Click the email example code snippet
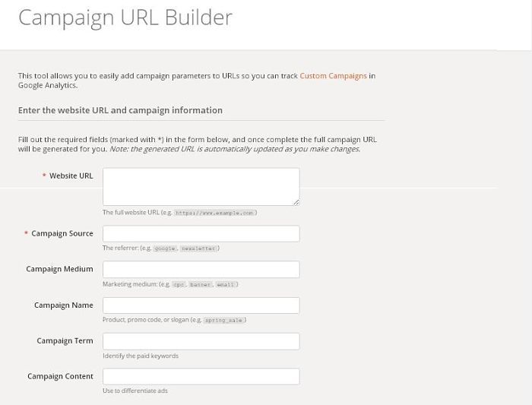 [x=225, y=285]
